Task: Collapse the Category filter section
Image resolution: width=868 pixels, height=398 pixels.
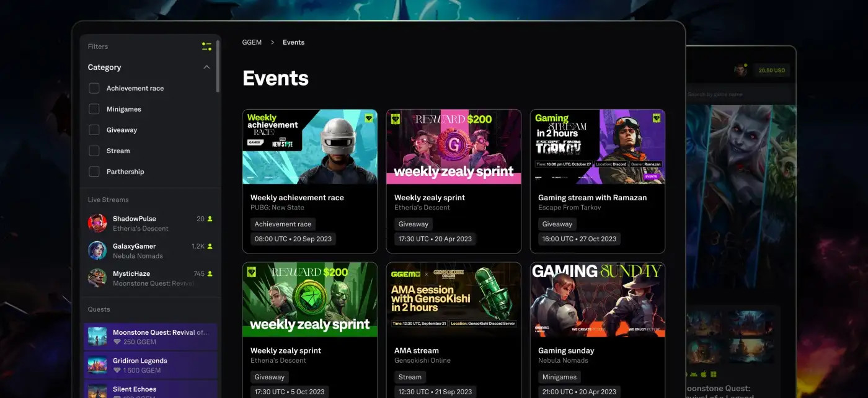Action: (x=206, y=67)
